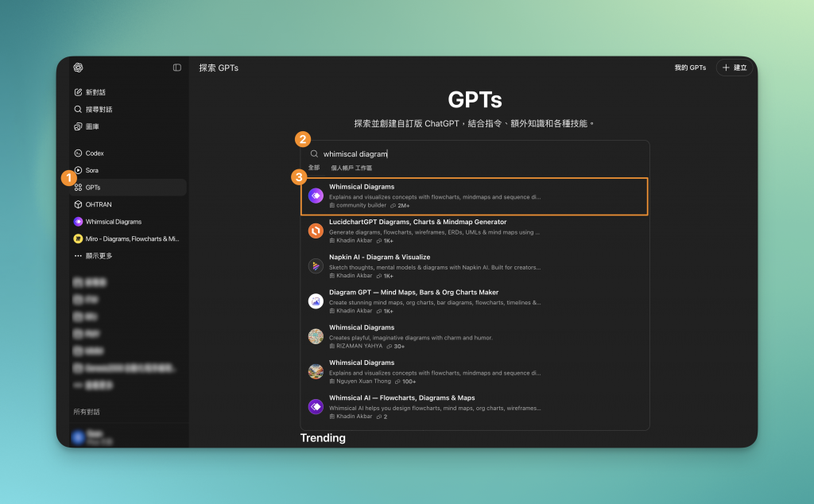
Task: Open Whimsical Diagrams by Nguyen Xuan Thong
Action: (x=475, y=372)
